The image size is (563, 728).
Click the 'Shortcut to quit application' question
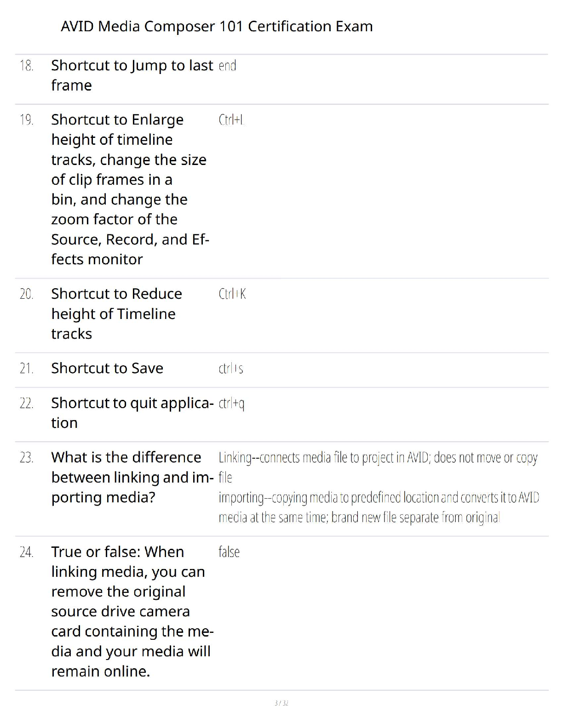click(132, 413)
